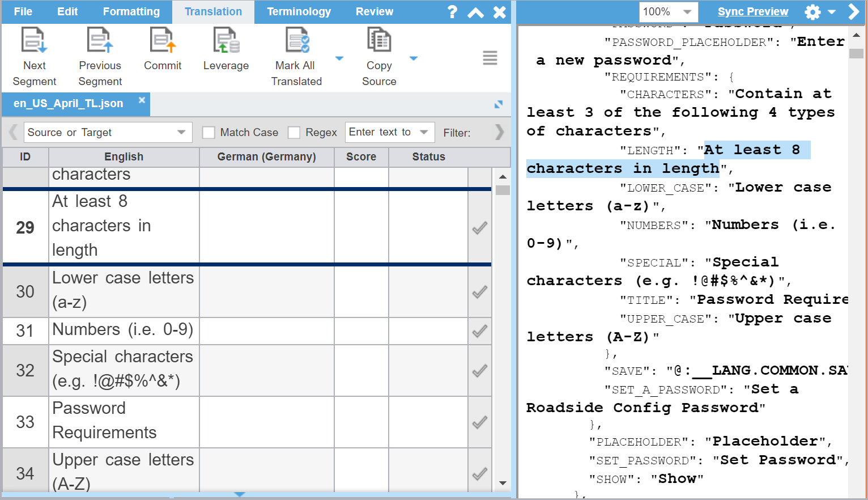Close the en_US_April_TL.json file tab
The image size is (868, 500).
point(142,100)
